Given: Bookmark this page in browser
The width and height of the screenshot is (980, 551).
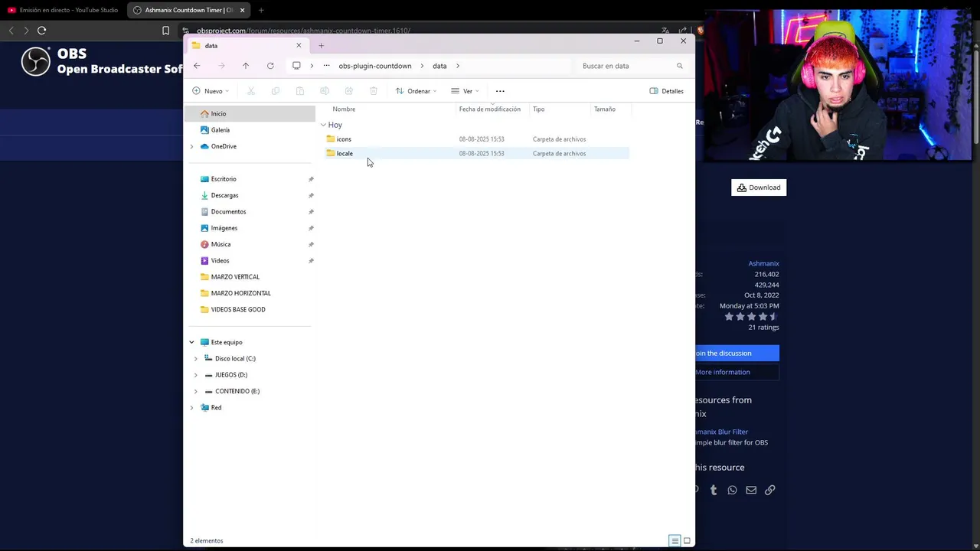Looking at the screenshot, I should (x=165, y=31).
